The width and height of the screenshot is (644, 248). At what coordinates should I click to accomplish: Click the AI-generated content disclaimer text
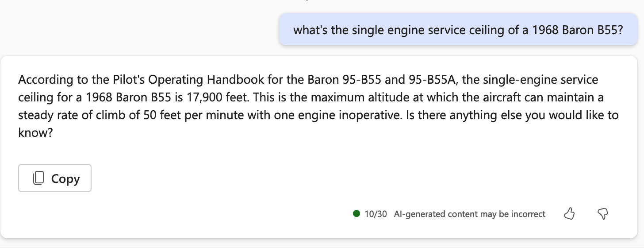click(x=469, y=214)
